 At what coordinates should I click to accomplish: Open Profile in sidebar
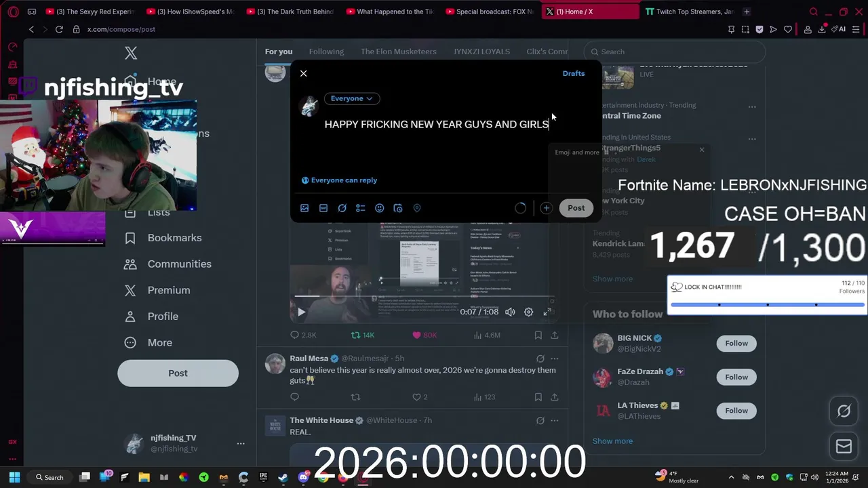pos(152,317)
